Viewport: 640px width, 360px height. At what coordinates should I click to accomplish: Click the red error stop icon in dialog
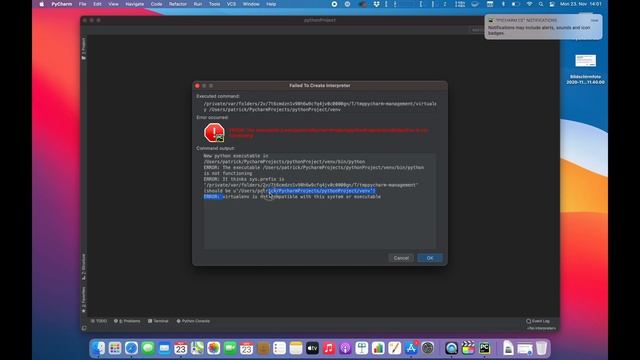point(214,133)
